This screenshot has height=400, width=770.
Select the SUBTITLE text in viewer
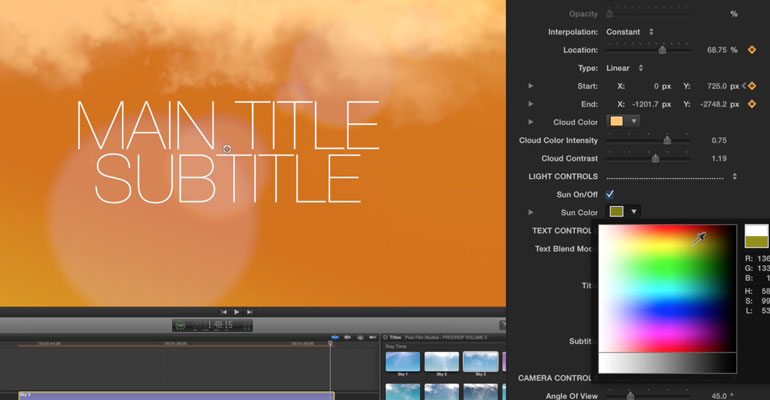coord(228,179)
